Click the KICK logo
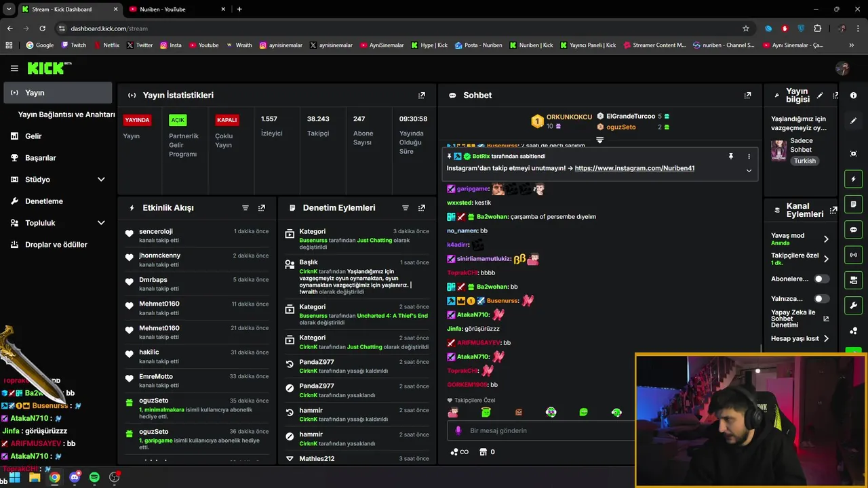 pyautogui.click(x=49, y=68)
